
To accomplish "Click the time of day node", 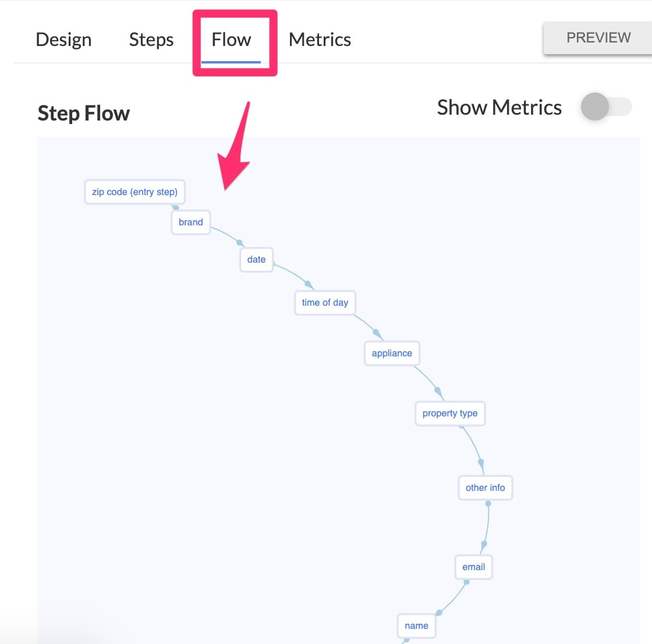I will [325, 303].
